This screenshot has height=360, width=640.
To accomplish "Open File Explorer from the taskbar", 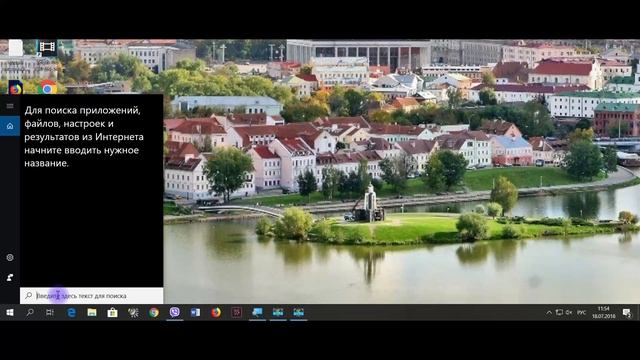I will click(92, 313).
